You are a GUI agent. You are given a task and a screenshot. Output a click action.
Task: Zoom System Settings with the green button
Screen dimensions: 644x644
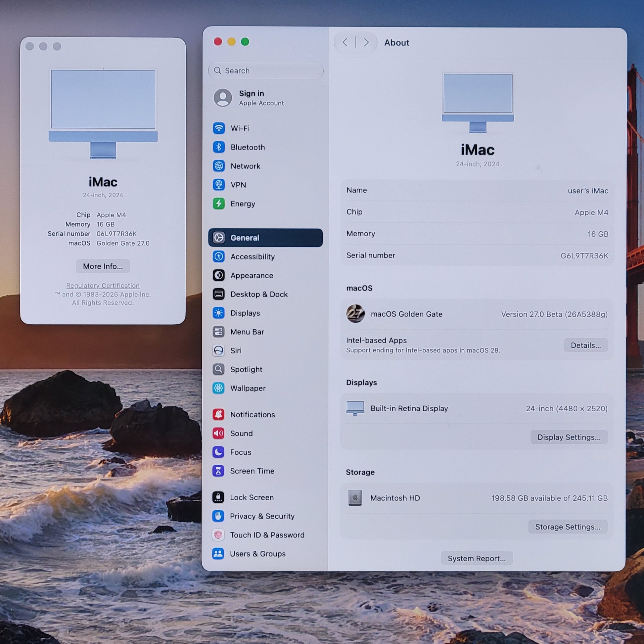coord(245,42)
